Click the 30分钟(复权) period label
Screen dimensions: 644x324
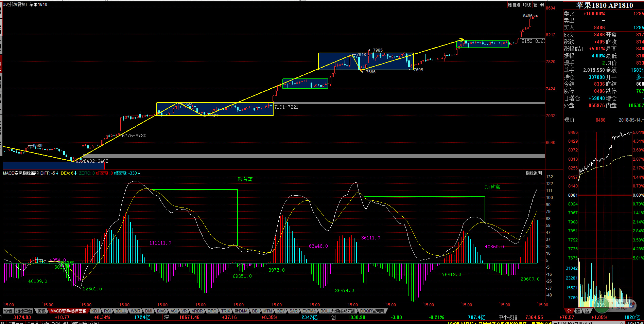15,4
